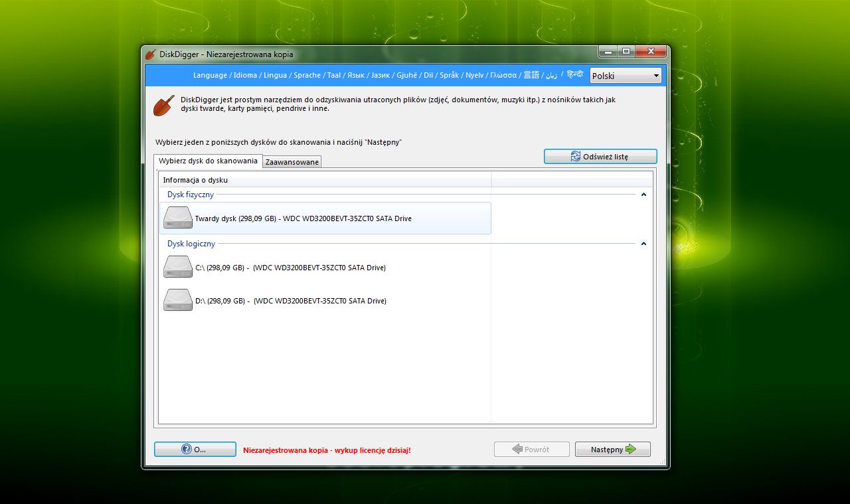The height and width of the screenshot is (504, 850).
Task: Collapse the Dysk logiczny group chevron
Action: click(643, 244)
